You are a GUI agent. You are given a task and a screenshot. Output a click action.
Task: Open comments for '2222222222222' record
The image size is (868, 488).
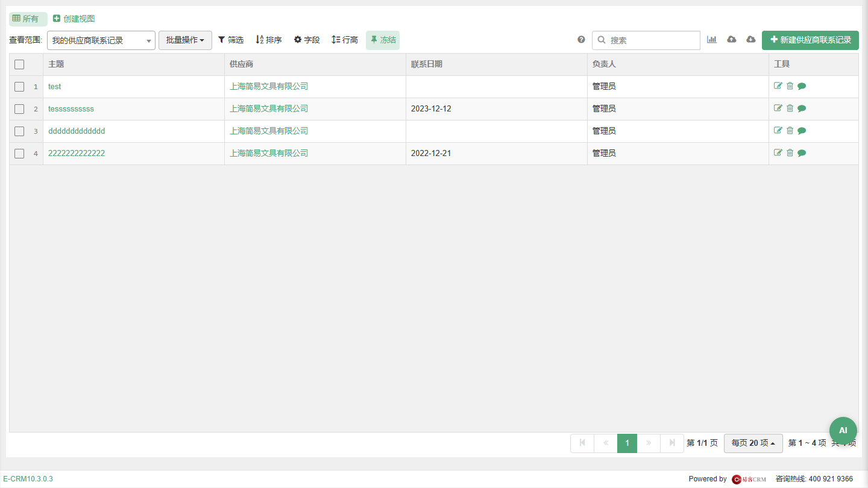click(802, 153)
